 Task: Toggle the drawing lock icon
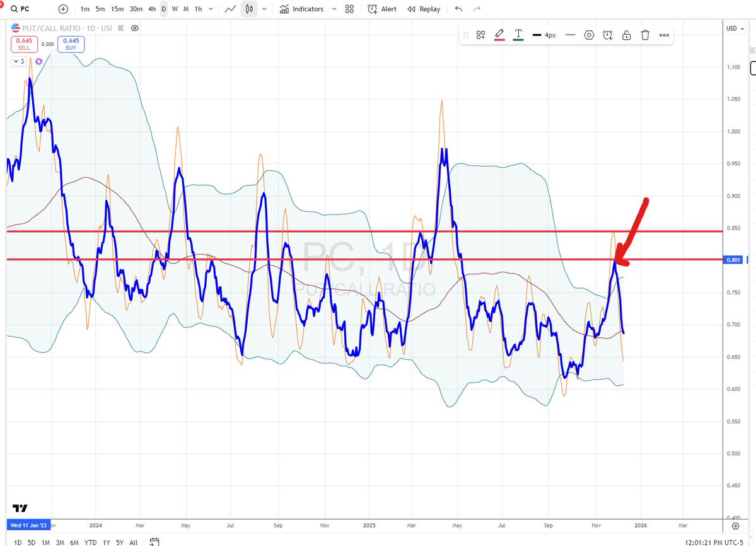[626, 35]
